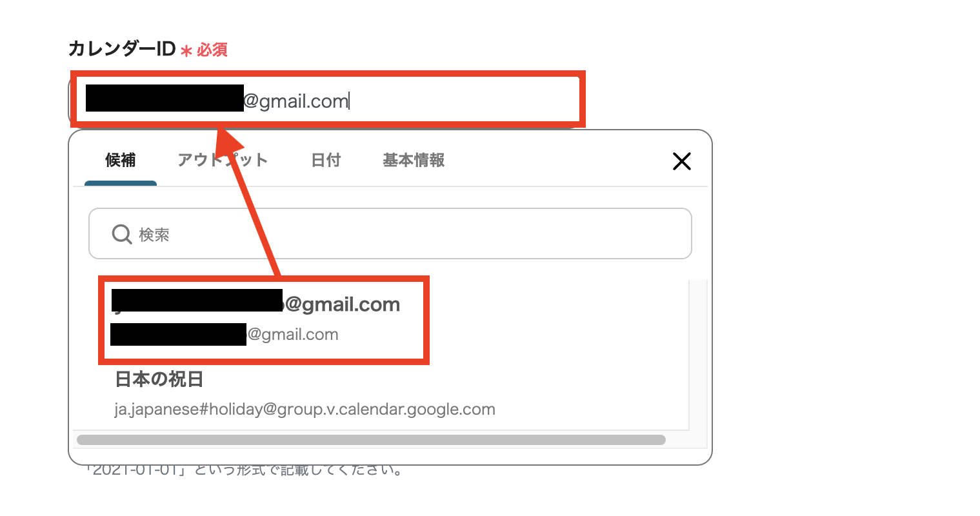The width and height of the screenshot is (980, 516).
Task: Click the vertical scrollbar track beside candidates
Action: [698, 355]
